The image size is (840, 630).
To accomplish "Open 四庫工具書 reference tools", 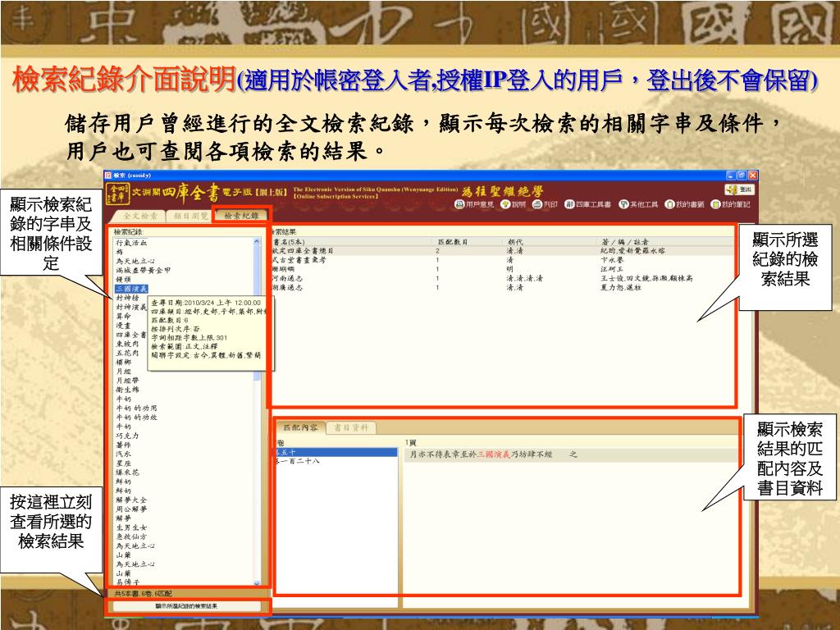I will pyautogui.click(x=587, y=204).
